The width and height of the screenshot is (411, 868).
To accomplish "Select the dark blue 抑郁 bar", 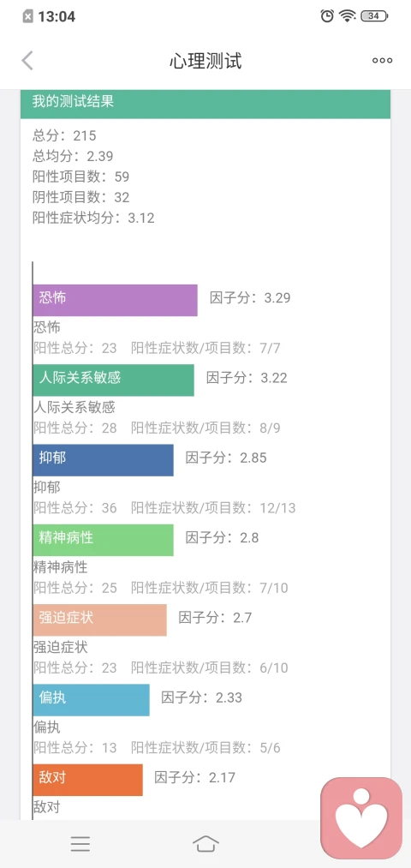I will click(103, 460).
